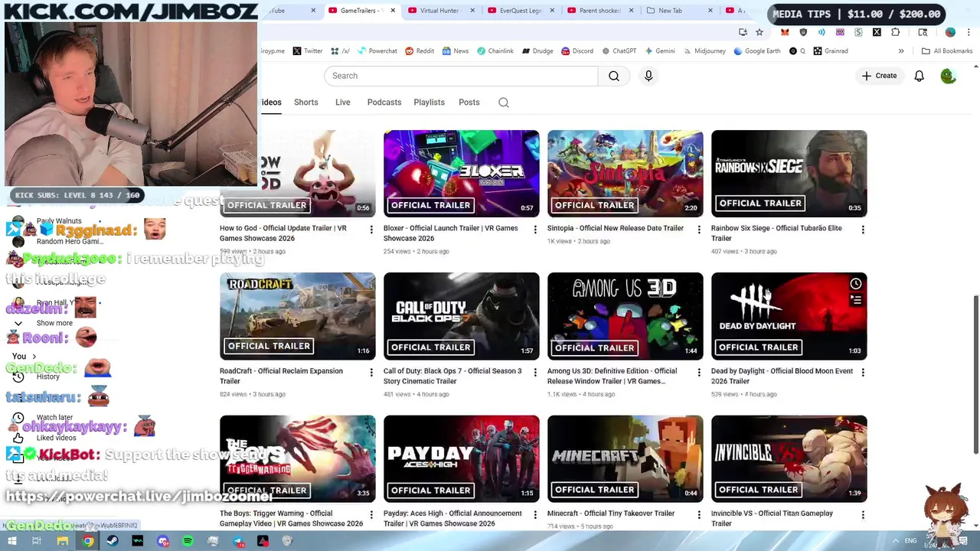980x551 pixels.
Task: Open Among Us 3D Definitive Edition title
Action: (x=612, y=376)
